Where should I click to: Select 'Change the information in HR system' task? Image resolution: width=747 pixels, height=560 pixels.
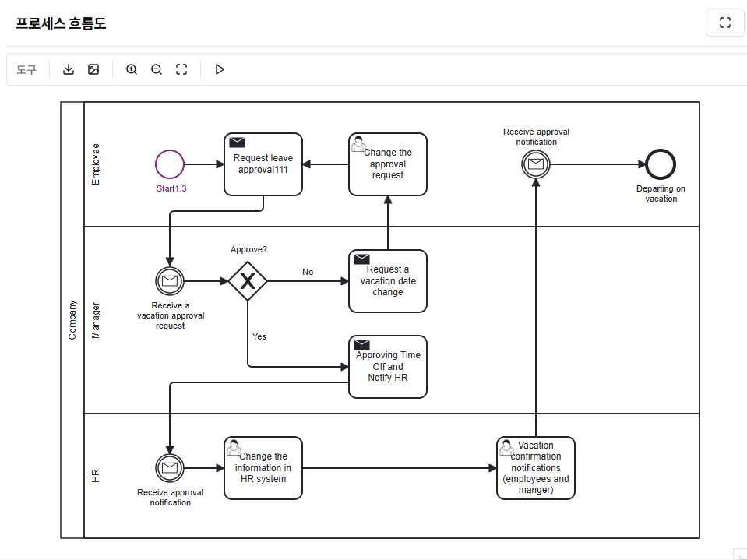[263, 468]
